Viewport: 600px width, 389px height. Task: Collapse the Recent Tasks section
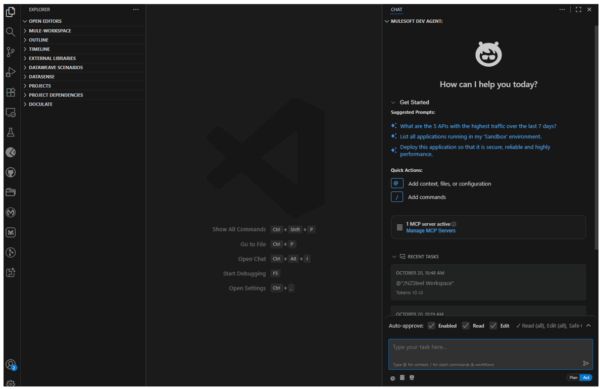click(416, 257)
